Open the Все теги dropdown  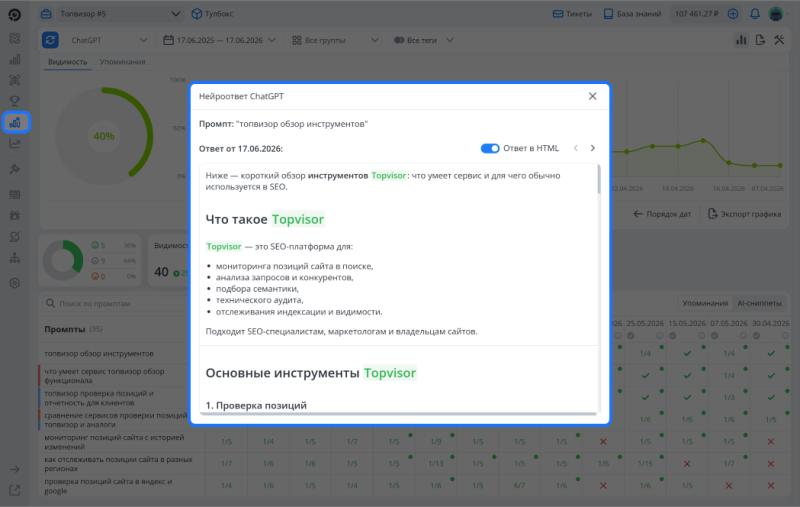(x=423, y=40)
